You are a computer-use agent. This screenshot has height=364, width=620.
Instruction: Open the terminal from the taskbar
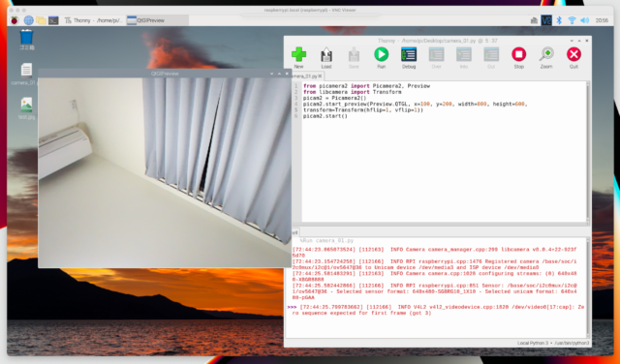click(53, 20)
